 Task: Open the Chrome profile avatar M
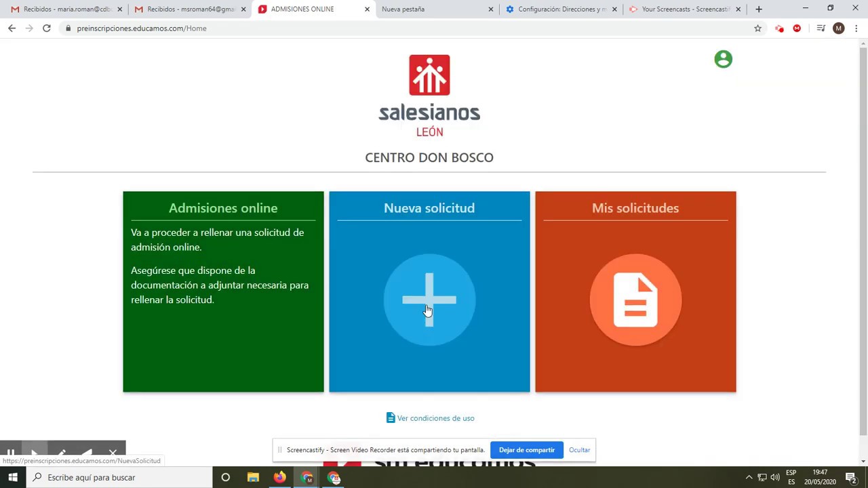coord(839,28)
